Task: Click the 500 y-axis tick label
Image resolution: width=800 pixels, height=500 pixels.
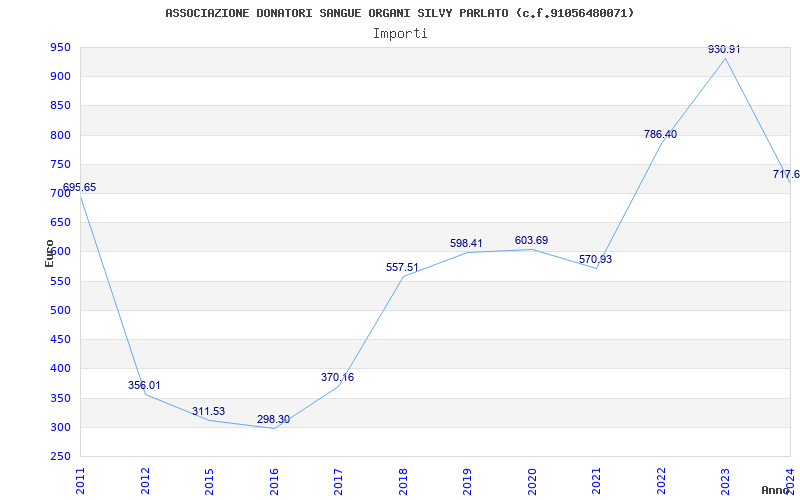Action: (60, 310)
